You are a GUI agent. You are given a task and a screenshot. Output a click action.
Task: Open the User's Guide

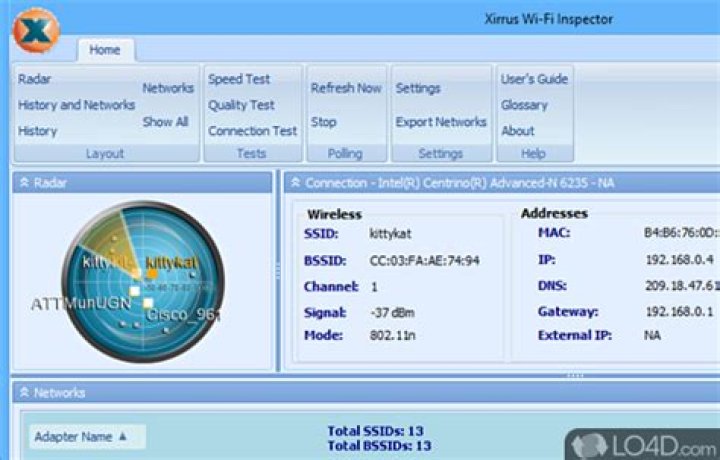pyautogui.click(x=534, y=79)
